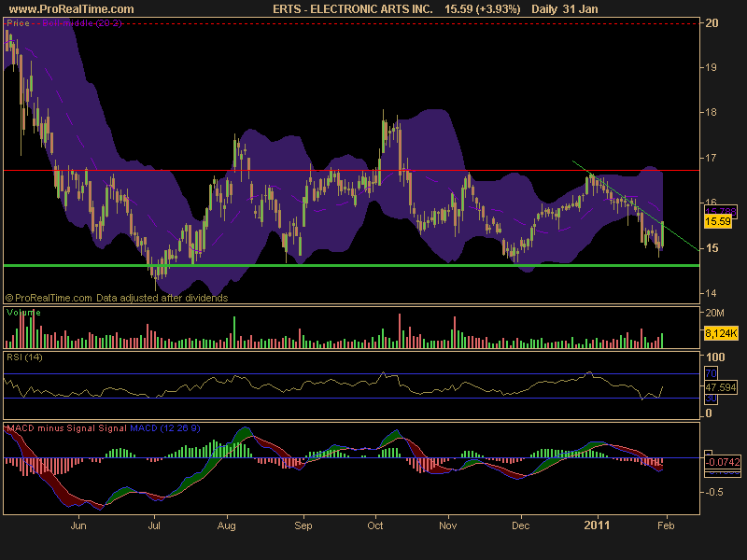Select the thin green descending trendline
This screenshot has height=560, width=747.
636,205
